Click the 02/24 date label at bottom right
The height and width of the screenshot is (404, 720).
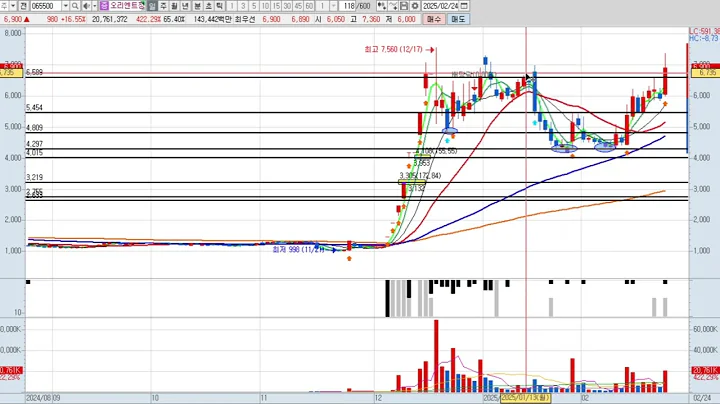(x=702, y=398)
